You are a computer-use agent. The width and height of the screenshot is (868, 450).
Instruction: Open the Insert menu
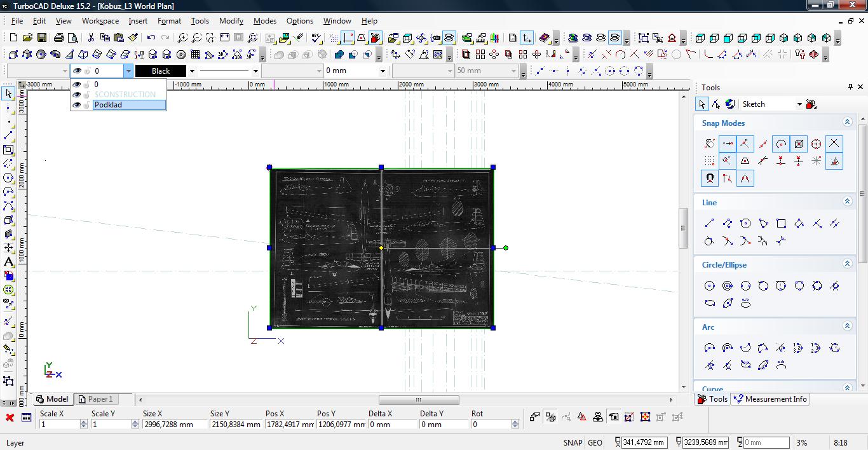tap(138, 20)
